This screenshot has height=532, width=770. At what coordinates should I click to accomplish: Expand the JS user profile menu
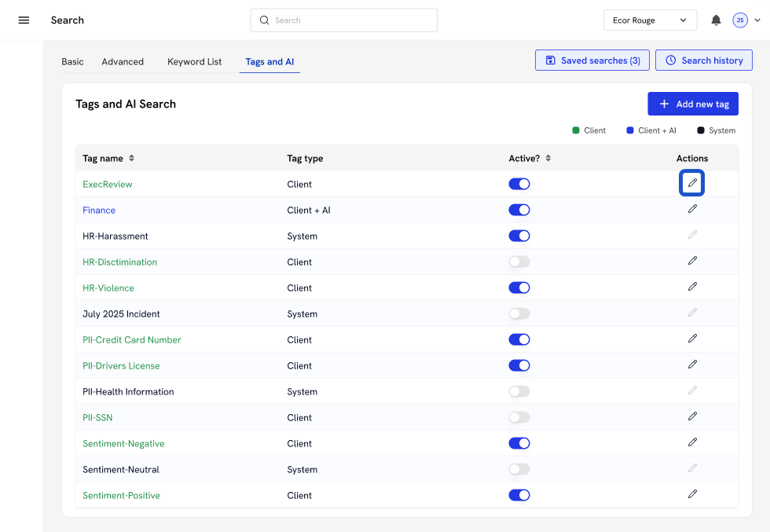tap(746, 20)
